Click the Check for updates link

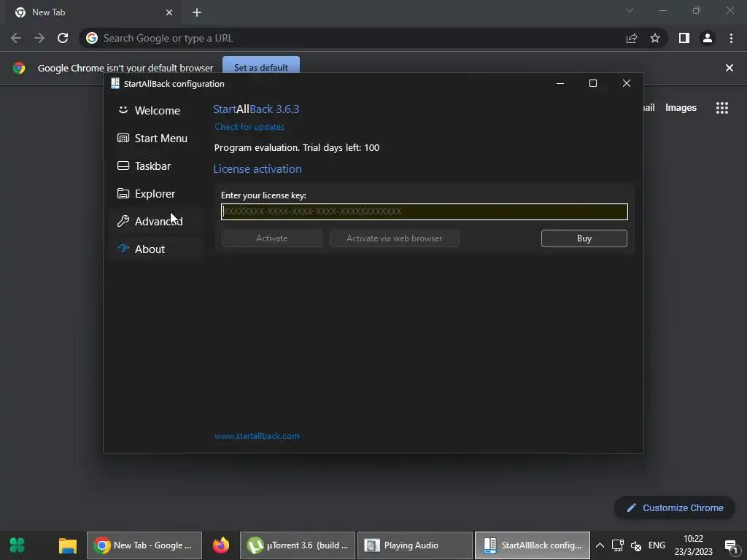point(249,127)
